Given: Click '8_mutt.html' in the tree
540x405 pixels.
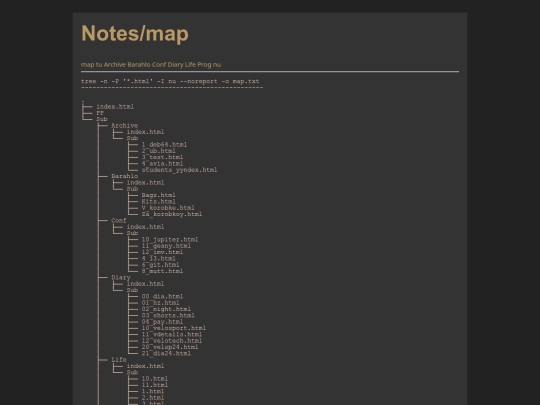Looking at the screenshot, I should click(x=162, y=271).
